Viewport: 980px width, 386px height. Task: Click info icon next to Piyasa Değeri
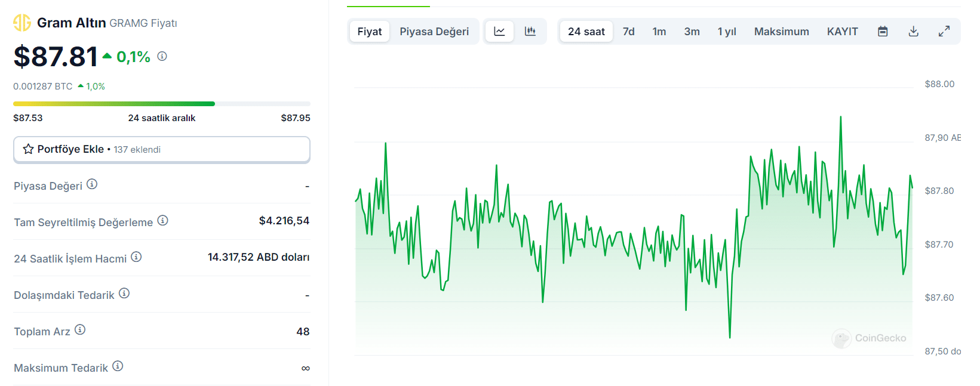(x=92, y=184)
